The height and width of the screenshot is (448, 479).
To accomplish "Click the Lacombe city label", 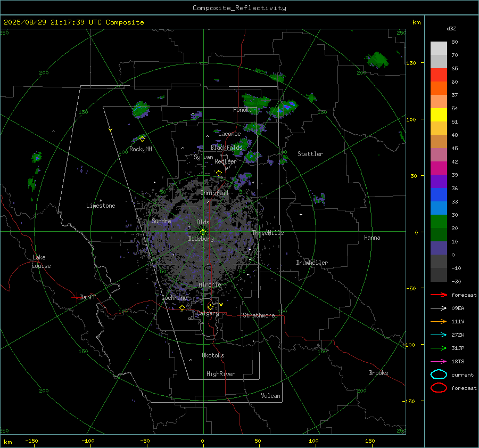I will pos(229,134).
